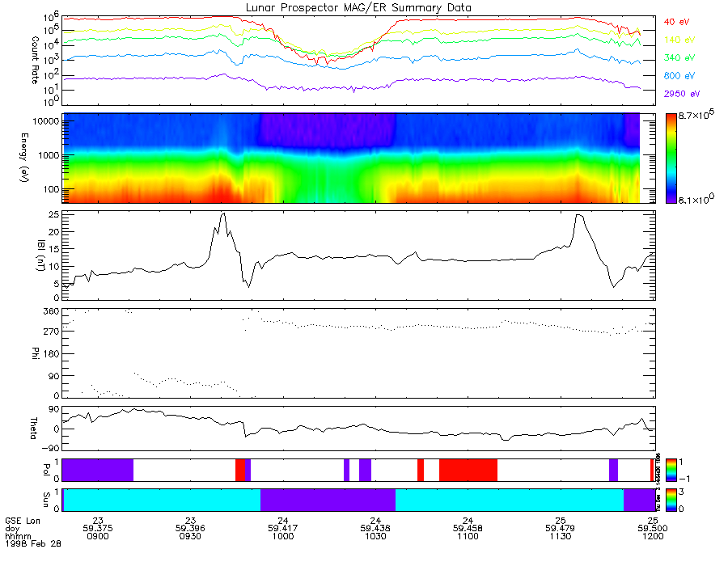This screenshot has height=566, width=728.
Task: Click the "10000" energy axis tick label
Action: (46, 121)
